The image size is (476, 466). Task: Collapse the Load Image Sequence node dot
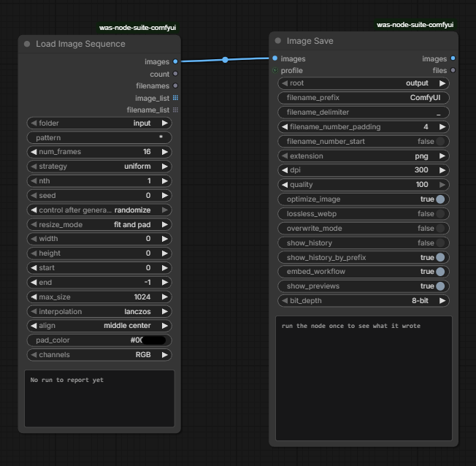coord(27,44)
